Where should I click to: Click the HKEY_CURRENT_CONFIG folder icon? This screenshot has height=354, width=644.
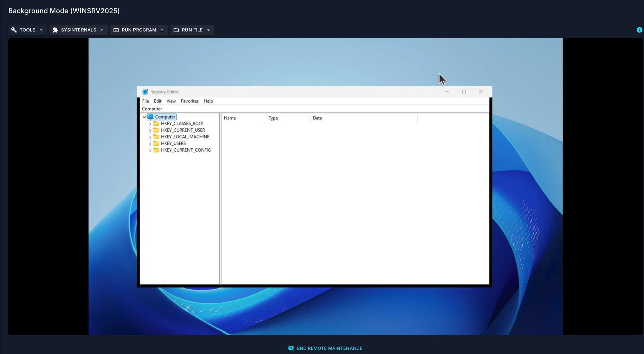pyautogui.click(x=156, y=150)
